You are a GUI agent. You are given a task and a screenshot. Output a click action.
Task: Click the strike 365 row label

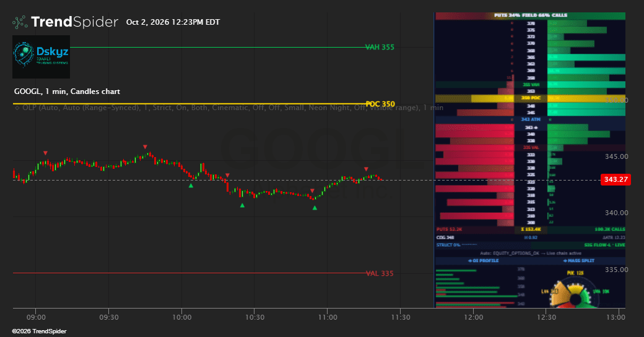click(x=531, y=58)
